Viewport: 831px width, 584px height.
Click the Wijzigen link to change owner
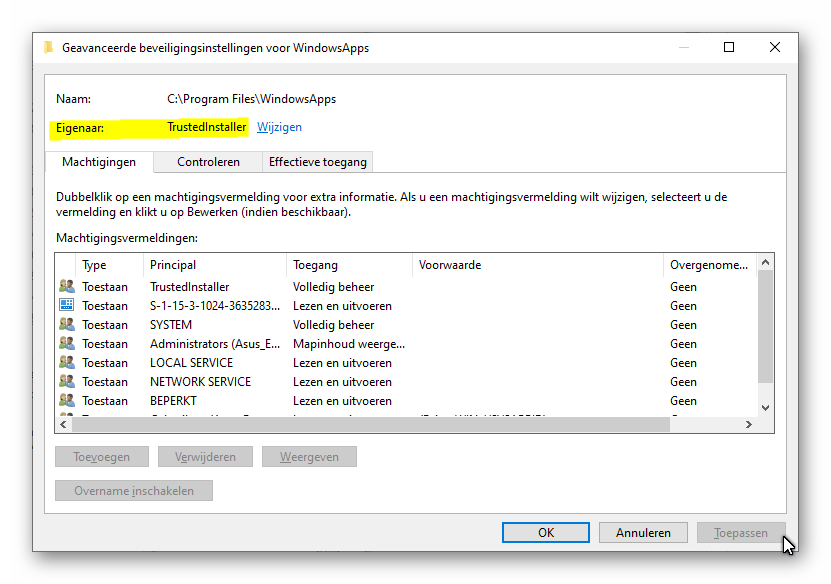tap(279, 127)
